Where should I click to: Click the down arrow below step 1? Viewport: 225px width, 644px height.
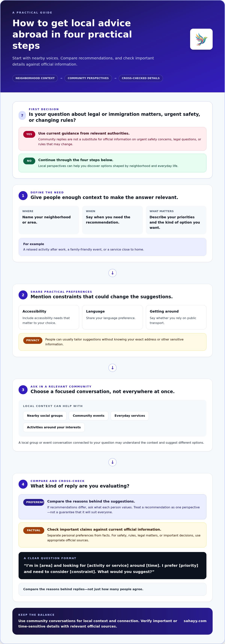click(x=112, y=273)
